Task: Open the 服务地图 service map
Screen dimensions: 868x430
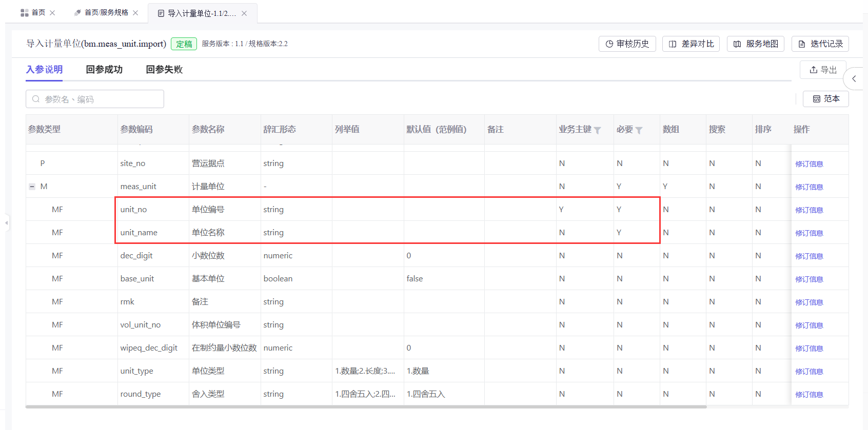Action: pyautogui.click(x=756, y=44)
